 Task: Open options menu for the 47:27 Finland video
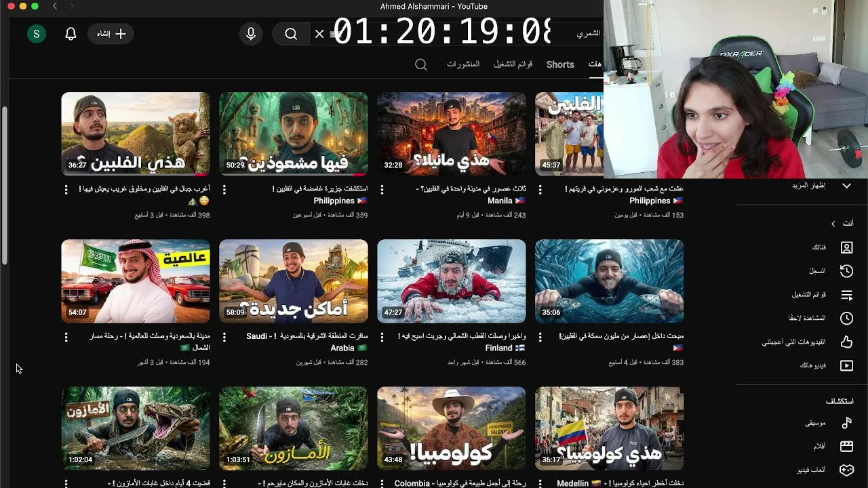(x=382, y=337)
